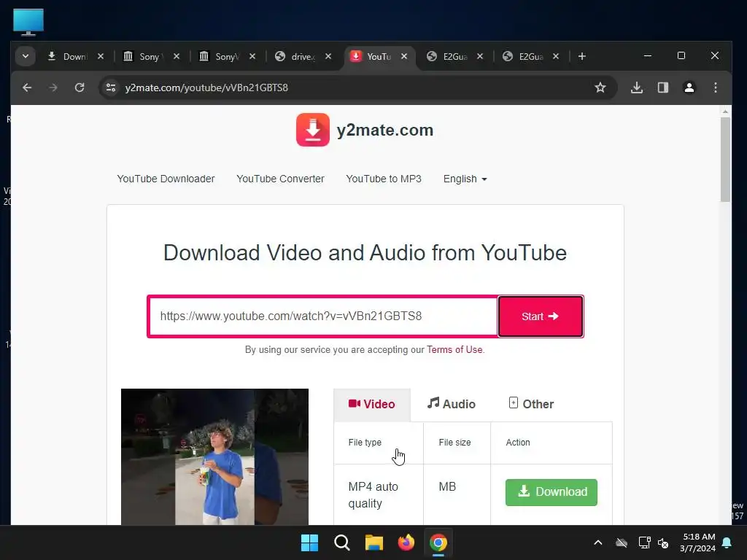
Task: Go back to the previous page
Action: pyautogui.click(x=27, y=87)
